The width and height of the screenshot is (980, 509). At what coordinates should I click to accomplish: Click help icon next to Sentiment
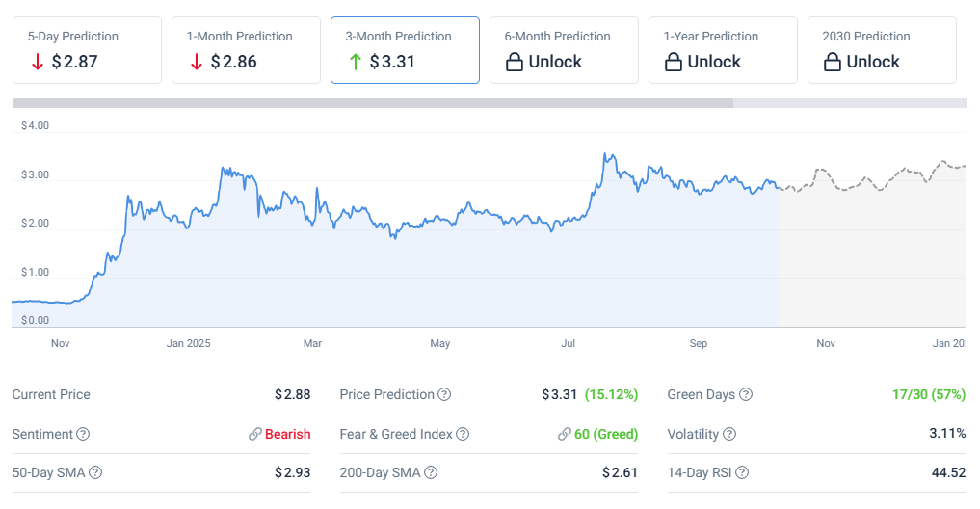pyautogui.click(x=83, y=434)
